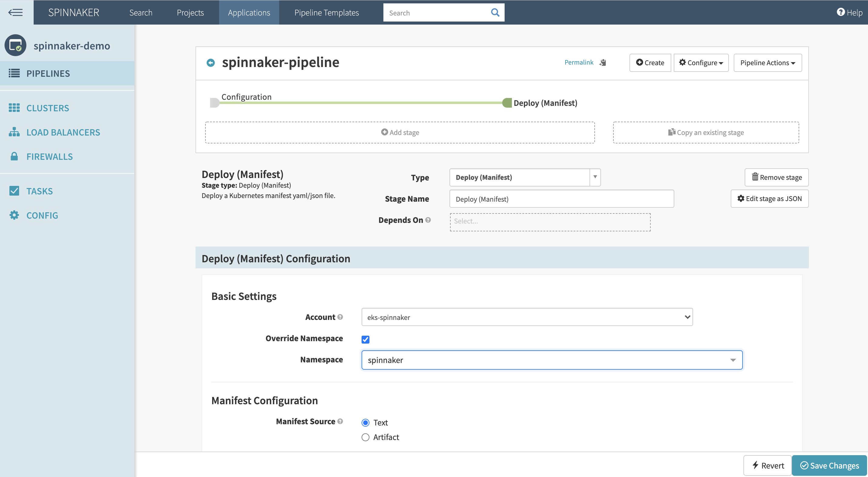Click Remove stage button
868x477 pixels.
pyautogui.click(x=776, y=177)
